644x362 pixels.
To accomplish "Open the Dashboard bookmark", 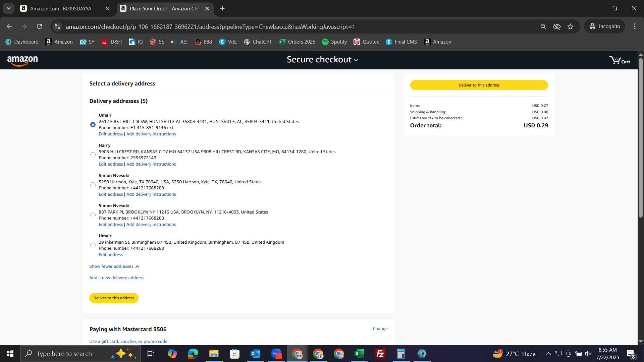I will pyautogui.click(x=22, y=42).
